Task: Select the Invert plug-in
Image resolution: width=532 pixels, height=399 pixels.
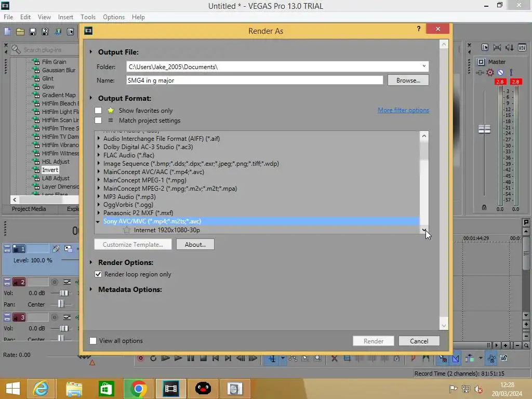Action: 50,170
